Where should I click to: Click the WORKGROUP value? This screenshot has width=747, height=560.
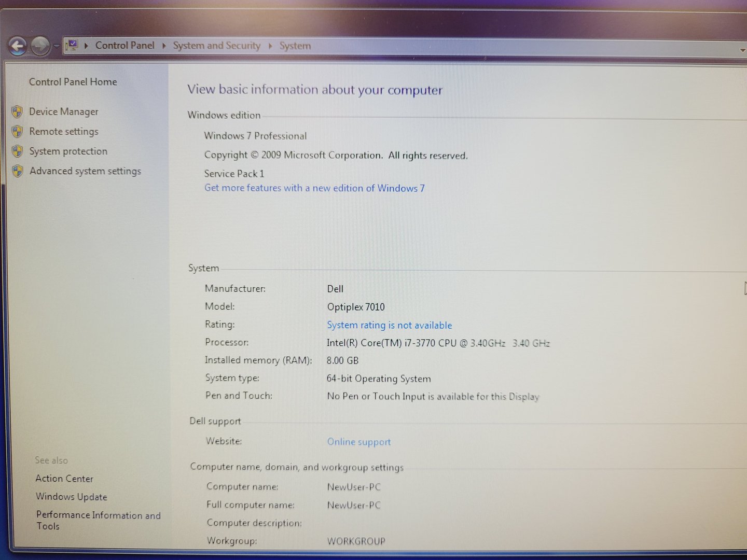pyautogui.click(x=356, y=541)
